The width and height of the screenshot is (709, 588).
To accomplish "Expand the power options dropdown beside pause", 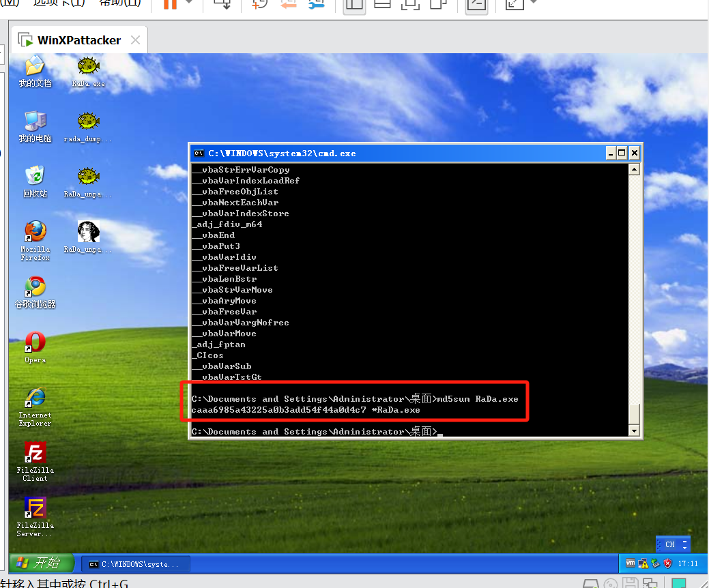I will tap(189, 3).
